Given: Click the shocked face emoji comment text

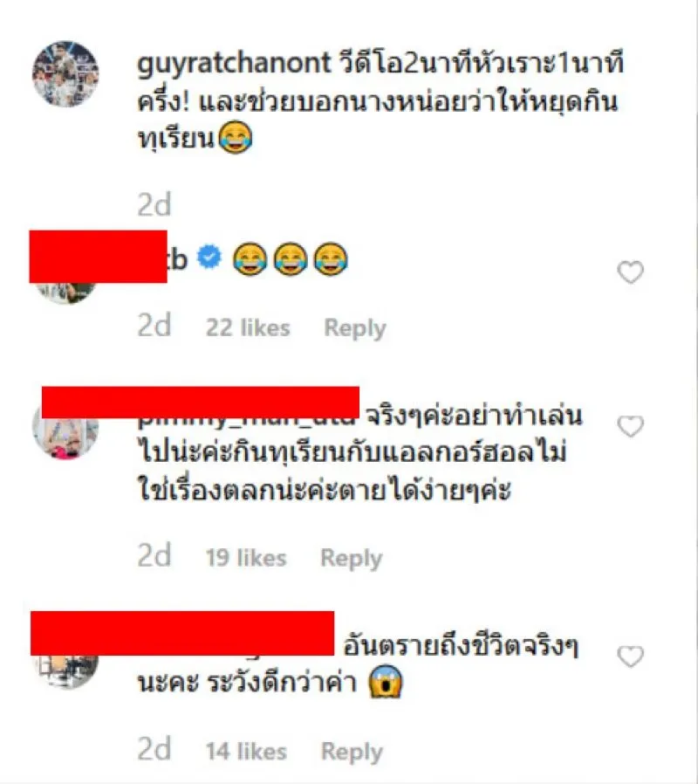Looking at the screenshot, I should [x=358, y=665].
